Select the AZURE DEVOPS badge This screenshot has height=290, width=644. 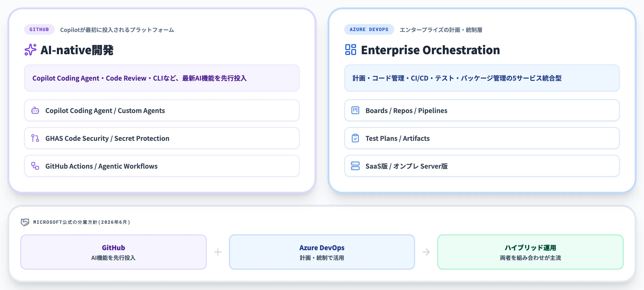(369, 30)
